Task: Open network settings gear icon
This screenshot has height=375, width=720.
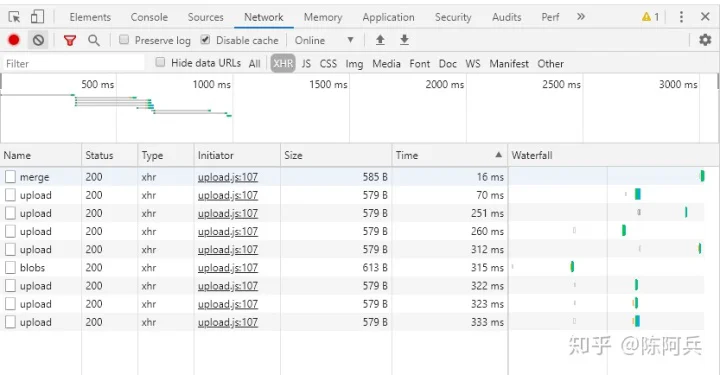Action: (705, 40)
